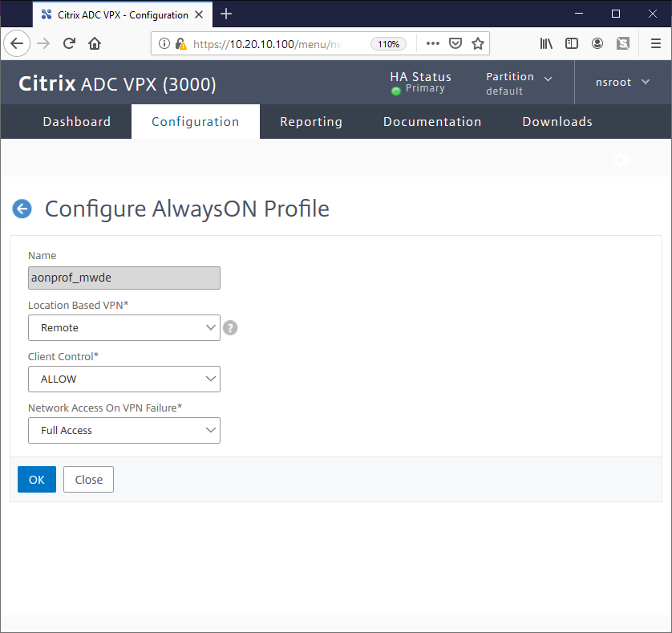The image size is (672, 633).
Task: Open the Reporting tab
Action: pos(311,121)
